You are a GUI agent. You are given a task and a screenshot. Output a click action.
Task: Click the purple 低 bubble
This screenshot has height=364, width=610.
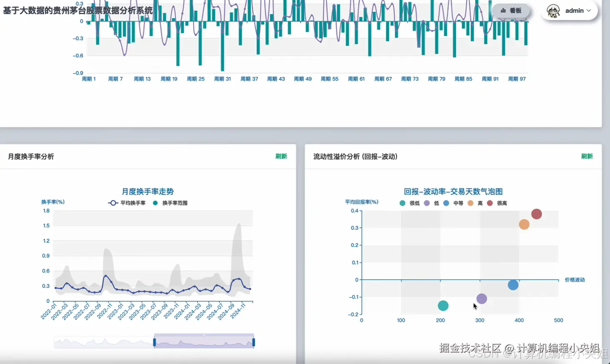point(481,299)
